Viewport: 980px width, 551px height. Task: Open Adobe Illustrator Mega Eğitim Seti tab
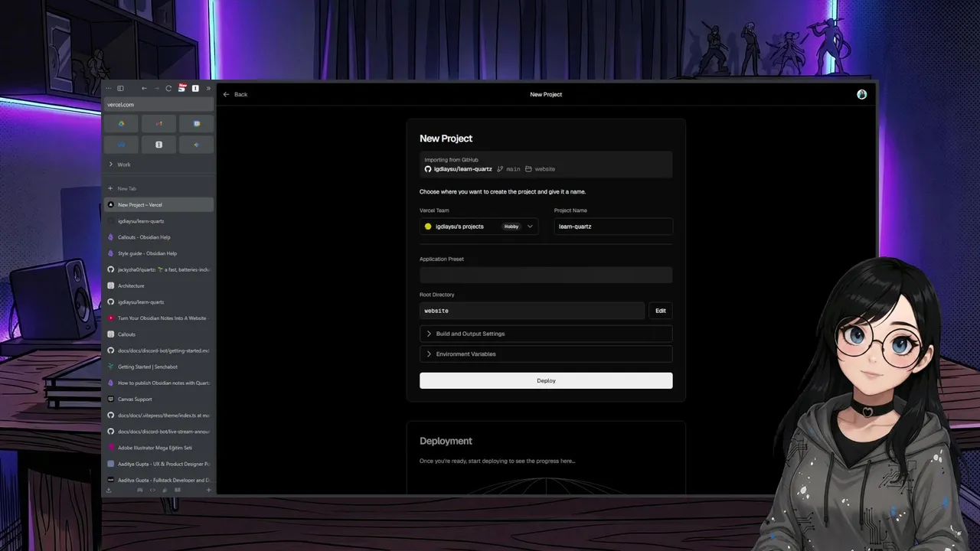[158, 448]
